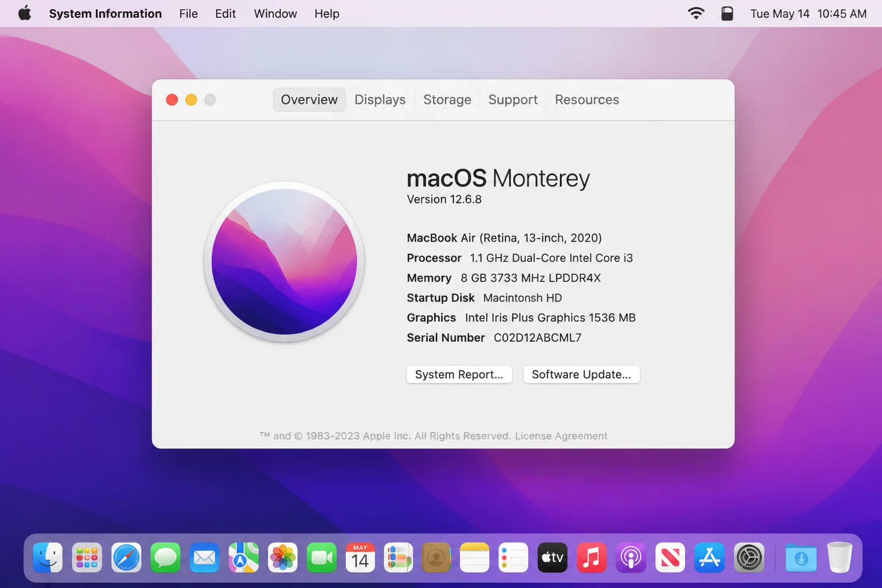
Task: Open the News app in dock
Action: (x=670, y=558)
